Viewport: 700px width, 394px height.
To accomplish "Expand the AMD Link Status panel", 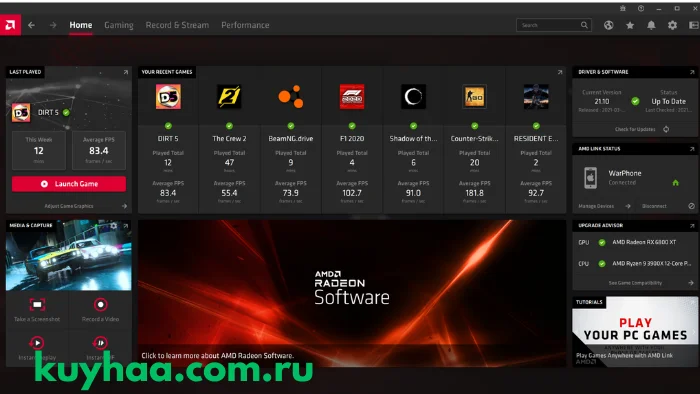I will (x=692, y=149).
